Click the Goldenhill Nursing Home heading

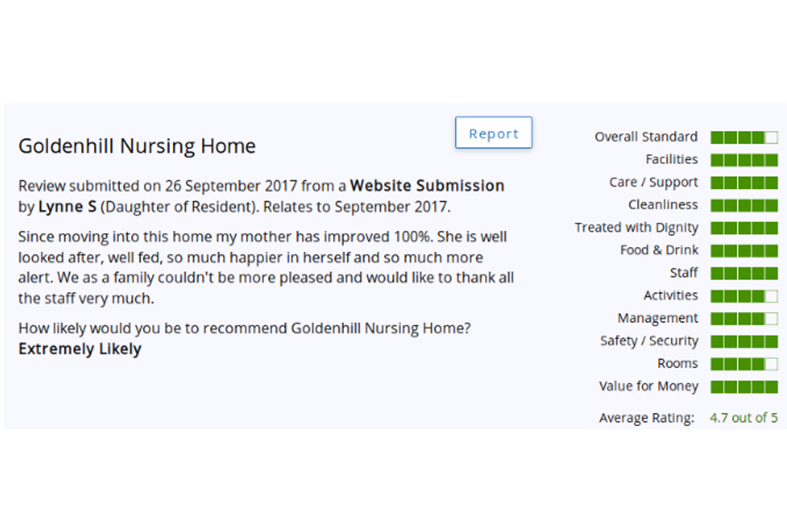pos(137,146)
